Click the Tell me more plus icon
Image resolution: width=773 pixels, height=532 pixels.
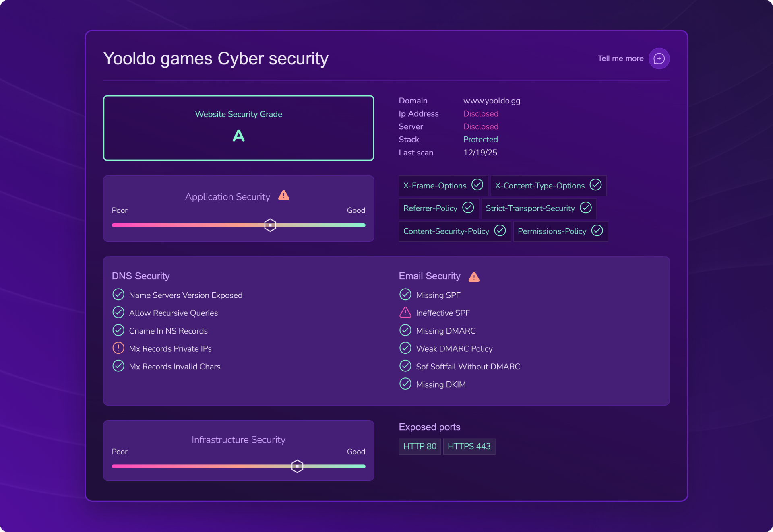659,59
